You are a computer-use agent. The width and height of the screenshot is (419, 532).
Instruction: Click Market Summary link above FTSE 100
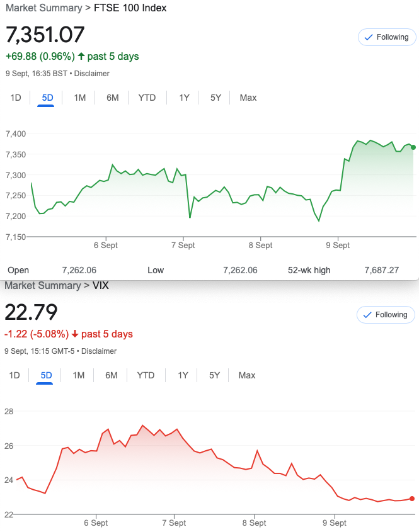(43, 8)
